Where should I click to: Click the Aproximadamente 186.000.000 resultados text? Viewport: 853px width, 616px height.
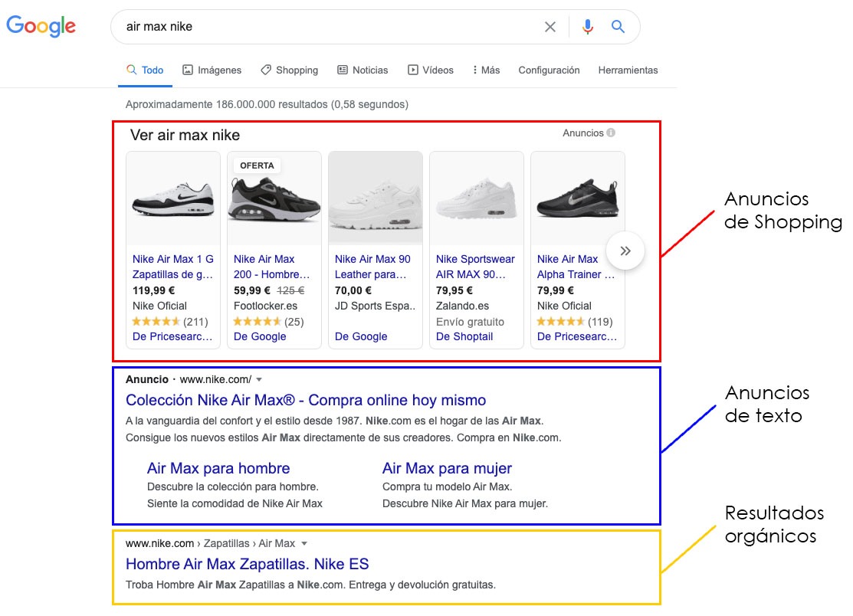pos(267,104)
